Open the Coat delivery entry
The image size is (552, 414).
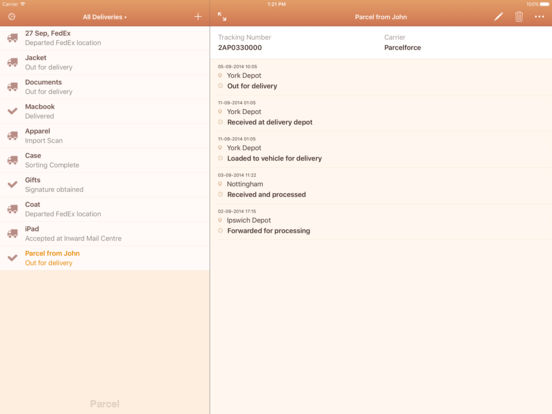(x=105, y=209)
